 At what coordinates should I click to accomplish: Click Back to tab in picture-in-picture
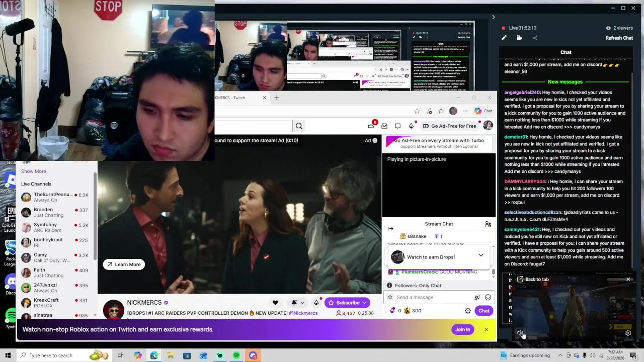pos(533,280)
